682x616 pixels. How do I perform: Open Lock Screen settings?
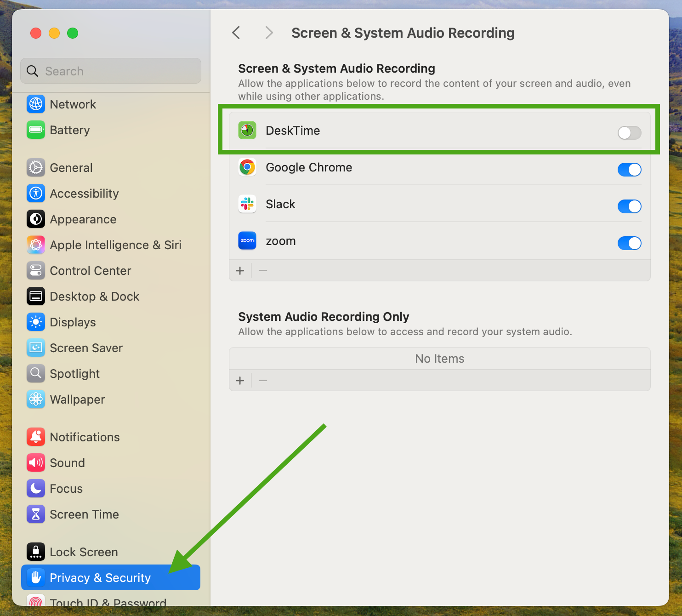coord(84,552)
